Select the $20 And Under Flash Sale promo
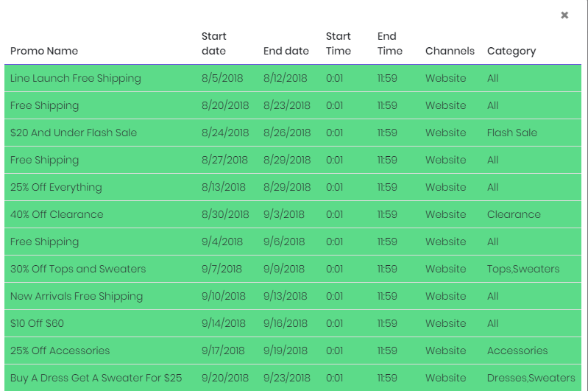Screen dimensions: 588x391 [x=74, y=133]
